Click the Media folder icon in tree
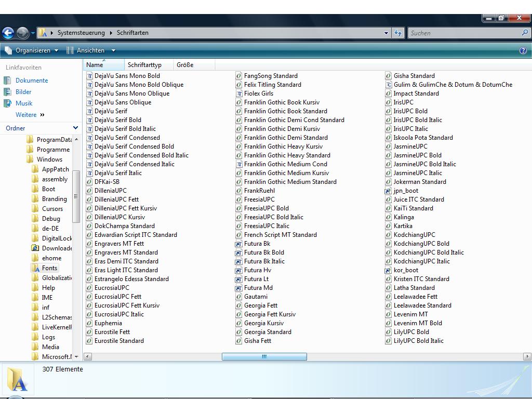The height and width of the screenshot is (399, 532). click(35, 347)
